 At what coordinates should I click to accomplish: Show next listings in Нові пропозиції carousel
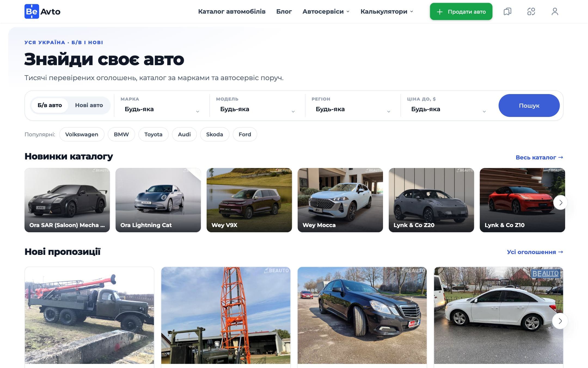tap(560, 321)
